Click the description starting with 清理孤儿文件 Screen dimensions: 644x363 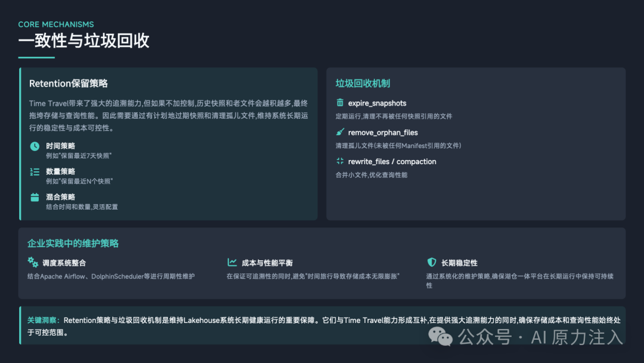(398, 146)
